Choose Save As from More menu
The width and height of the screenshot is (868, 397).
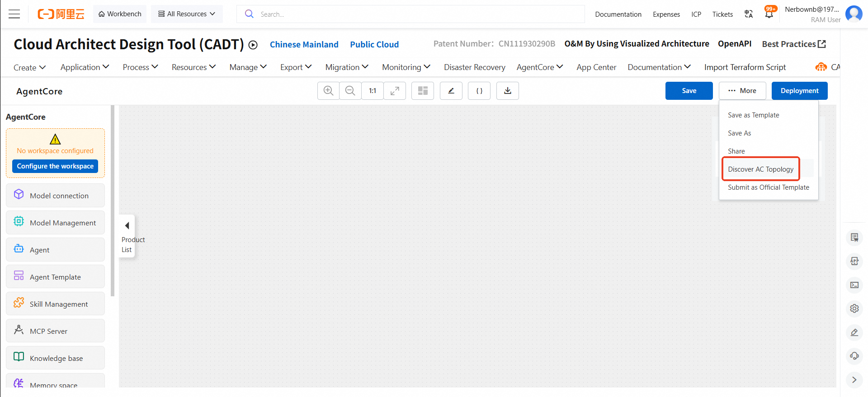pyautogui.click(x=740, y=133)
